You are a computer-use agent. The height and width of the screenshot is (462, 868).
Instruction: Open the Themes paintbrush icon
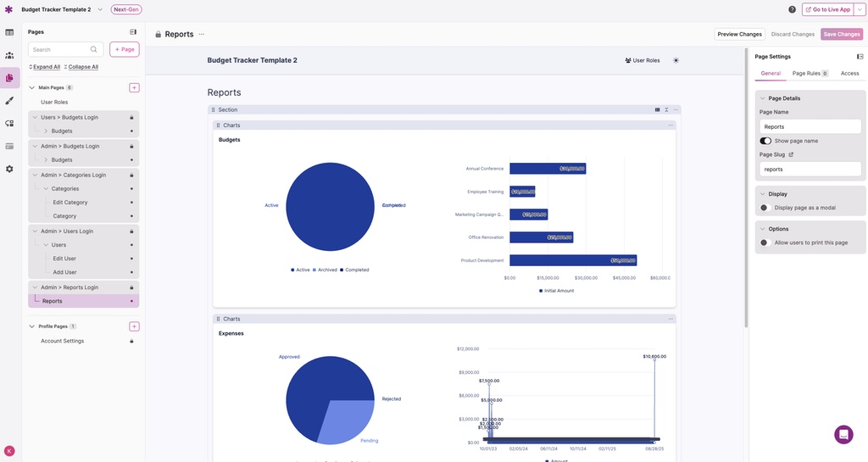point(9,101)
